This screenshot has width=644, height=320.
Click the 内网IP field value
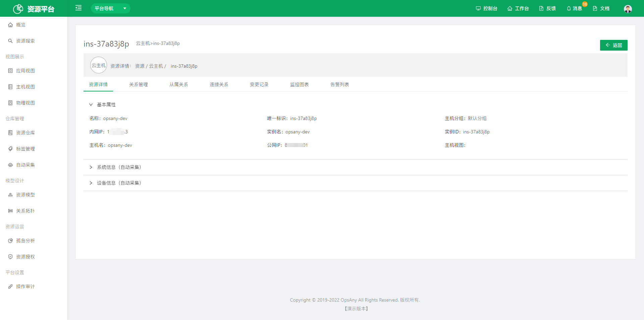[x=117, y=132]
